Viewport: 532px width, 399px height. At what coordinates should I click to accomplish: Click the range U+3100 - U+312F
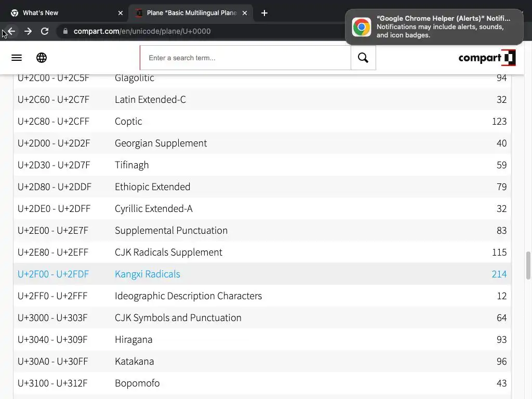[52, 383]
